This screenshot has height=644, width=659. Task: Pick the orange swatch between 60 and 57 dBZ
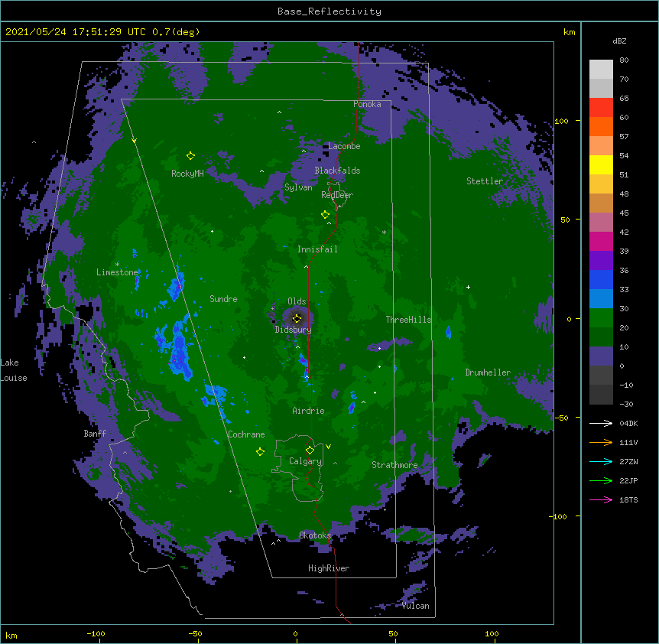pyautogui.click(x=601, y=126)
